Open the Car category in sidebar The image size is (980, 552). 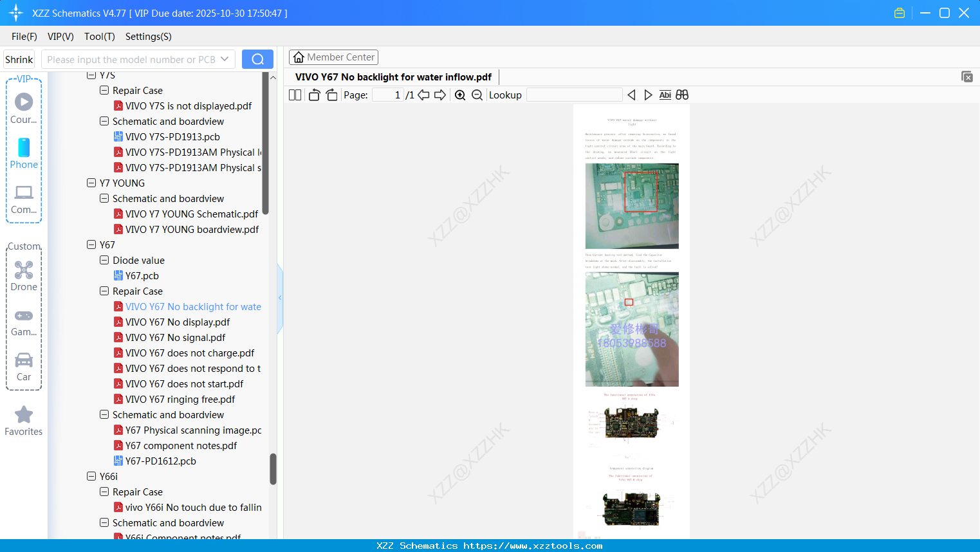[x=24, y=367]
